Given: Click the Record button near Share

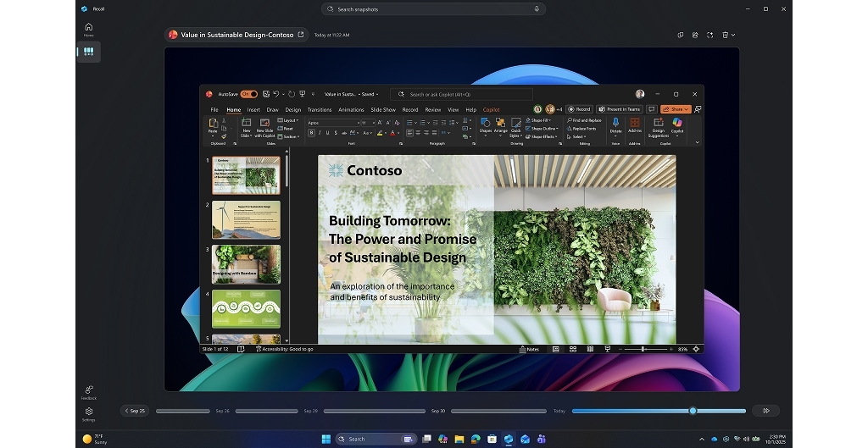Looking at the screenshot, I should pyautogui.click(x=580, y=109).
